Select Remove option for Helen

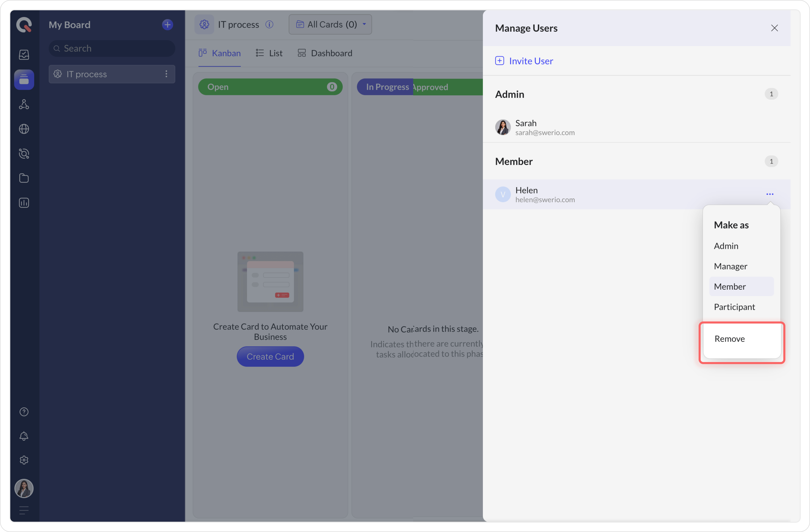[x=729, y=339]
